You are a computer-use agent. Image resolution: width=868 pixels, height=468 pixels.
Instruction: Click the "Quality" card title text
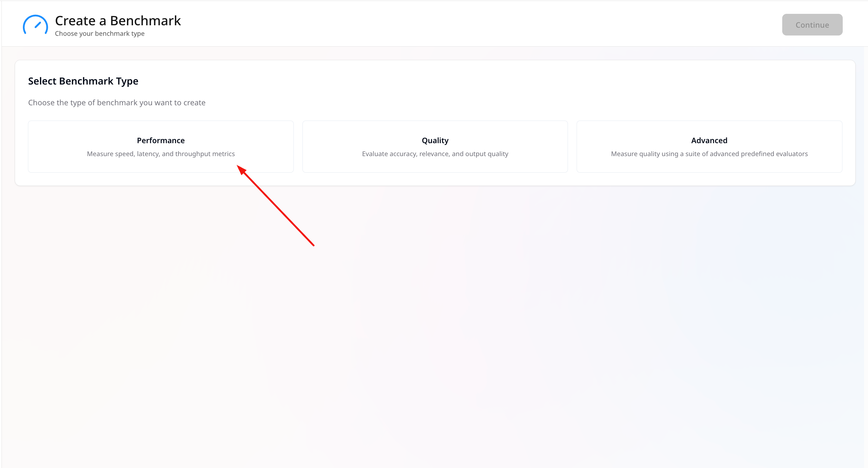435,140
